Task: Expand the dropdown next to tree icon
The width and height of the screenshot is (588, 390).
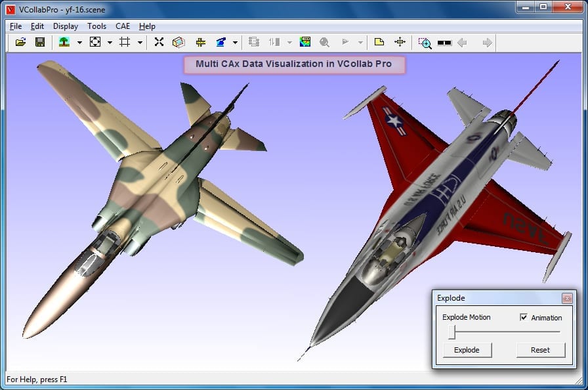Action: click(x=79, y=43)
